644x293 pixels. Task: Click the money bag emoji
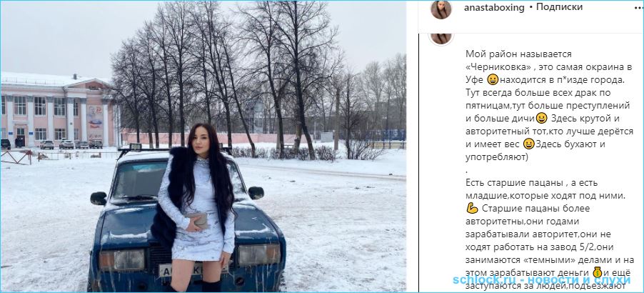click(597, 272)
